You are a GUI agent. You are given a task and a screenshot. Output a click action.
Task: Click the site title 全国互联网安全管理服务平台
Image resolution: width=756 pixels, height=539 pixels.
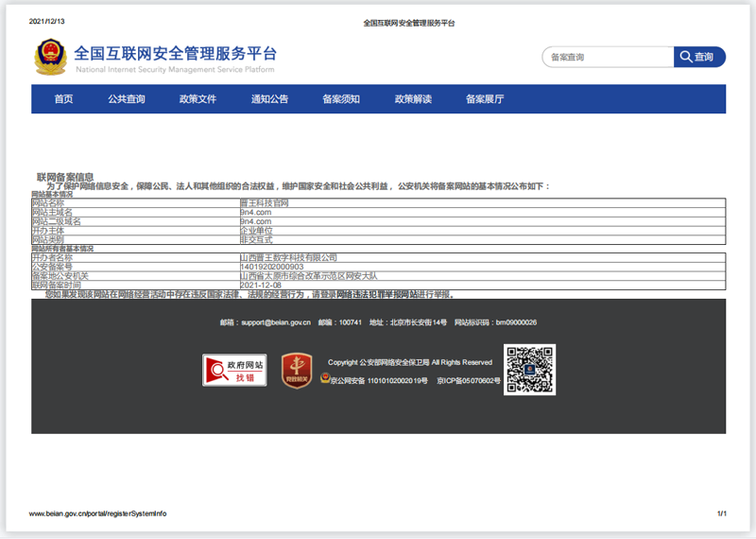point(176,53)
